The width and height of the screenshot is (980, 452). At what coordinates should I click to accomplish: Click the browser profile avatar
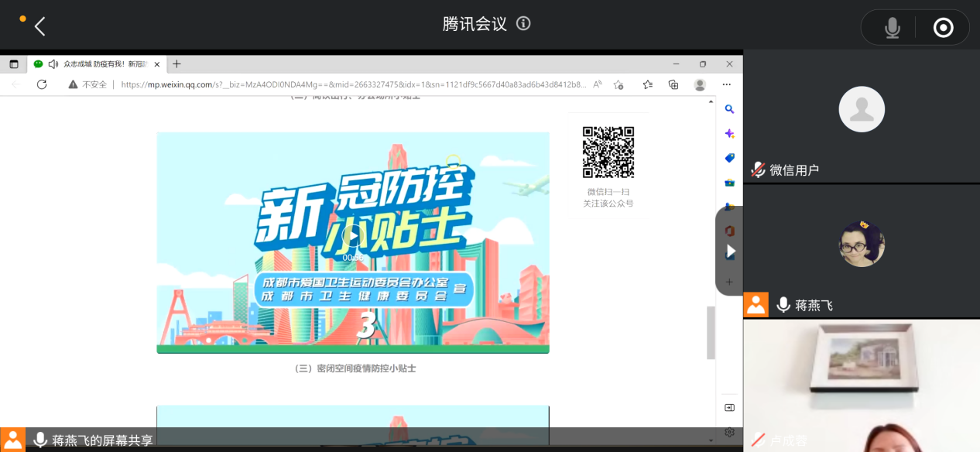700,84
